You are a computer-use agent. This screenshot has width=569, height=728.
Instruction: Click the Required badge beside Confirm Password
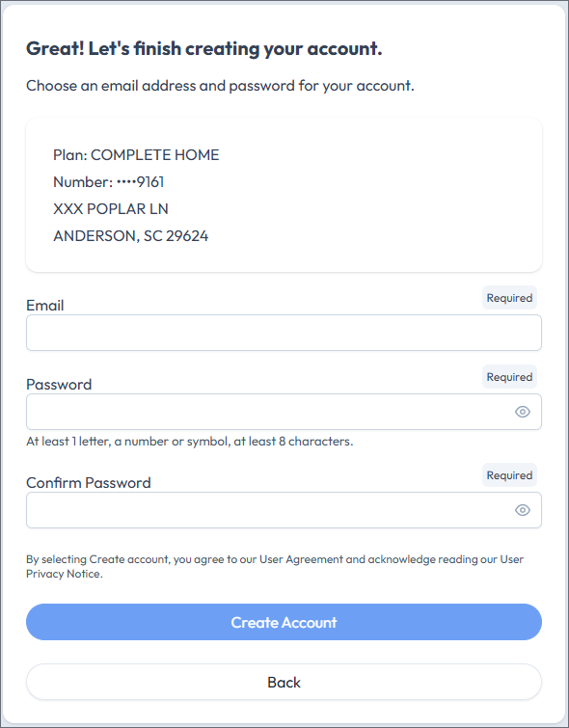point(509,475)
